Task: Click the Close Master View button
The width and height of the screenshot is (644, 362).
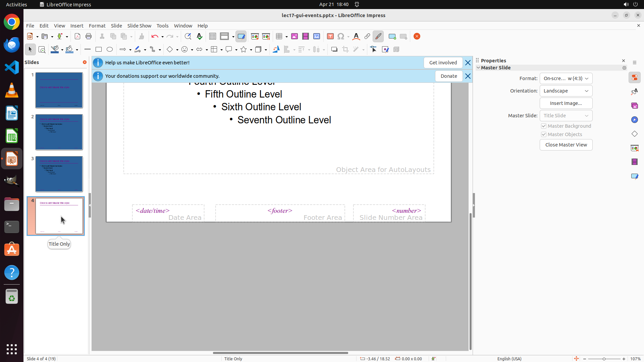Action: point(566,145)
